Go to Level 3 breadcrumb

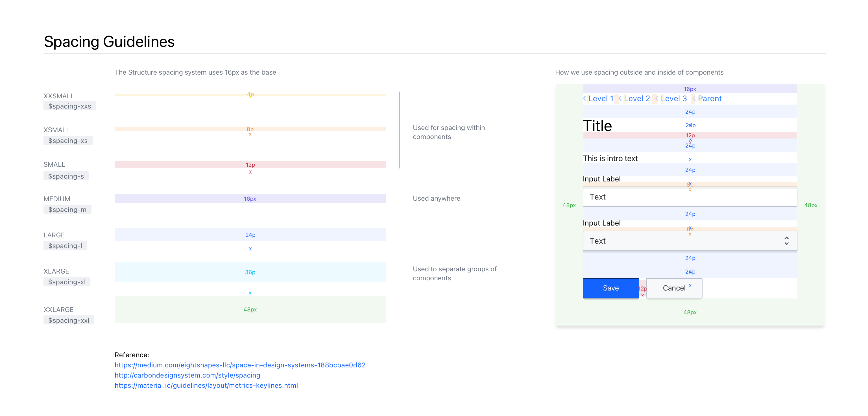click(x=673, y=98)
